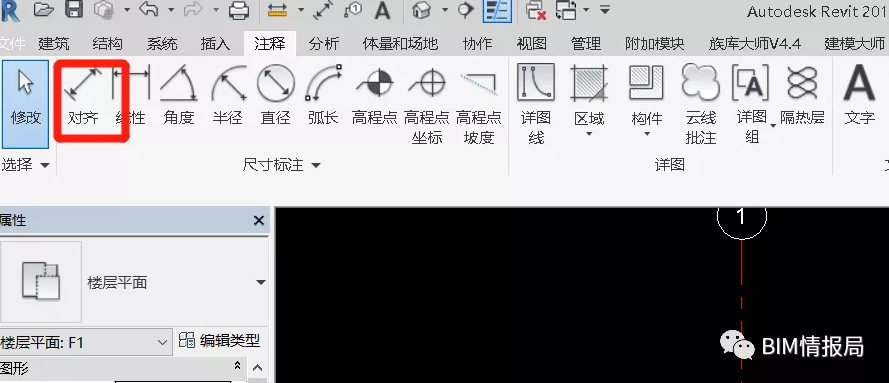The height and width of the screenshot is (383, 889).
Task: Open the Default 3D View house icon
Action: click(x=421, y=10)
